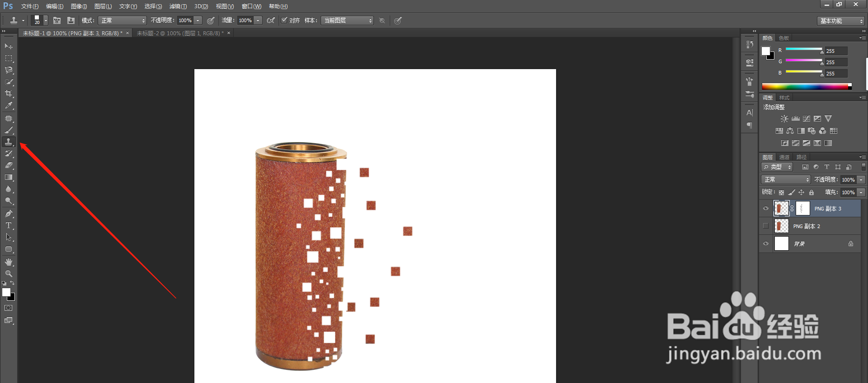
Task: Toggle lock all for layer
Action: (x=811, y=192)
